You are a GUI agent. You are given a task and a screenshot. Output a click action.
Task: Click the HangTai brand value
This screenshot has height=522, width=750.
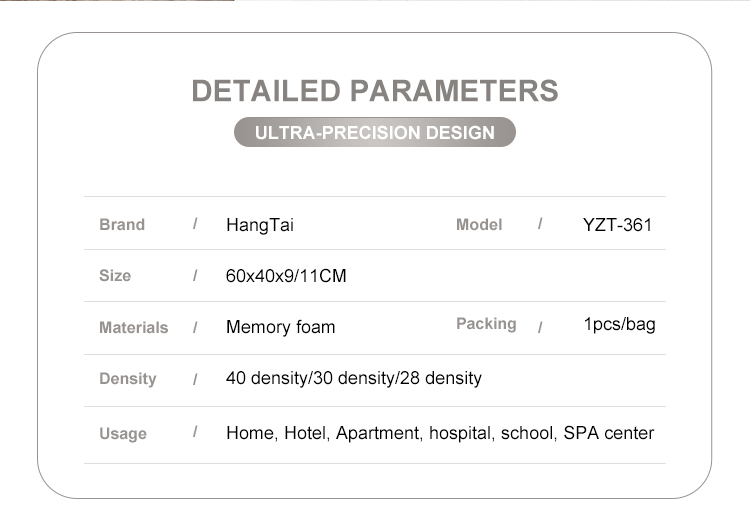pos(260,225)
